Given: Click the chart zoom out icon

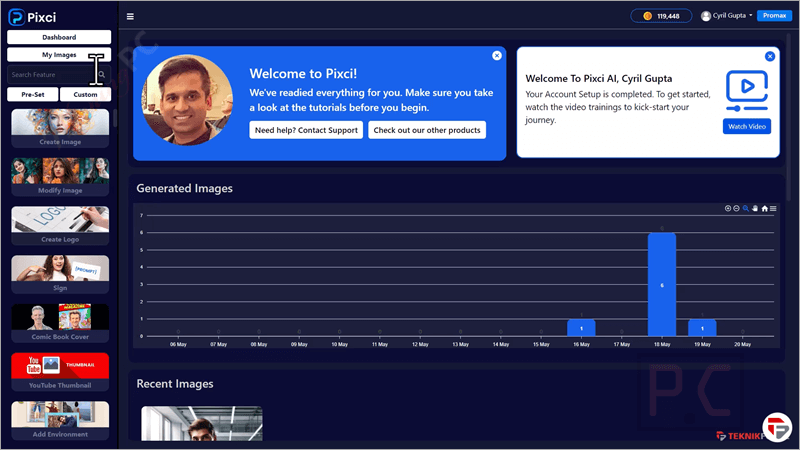Looking at the screenshot, I should [x=737, y=208].
